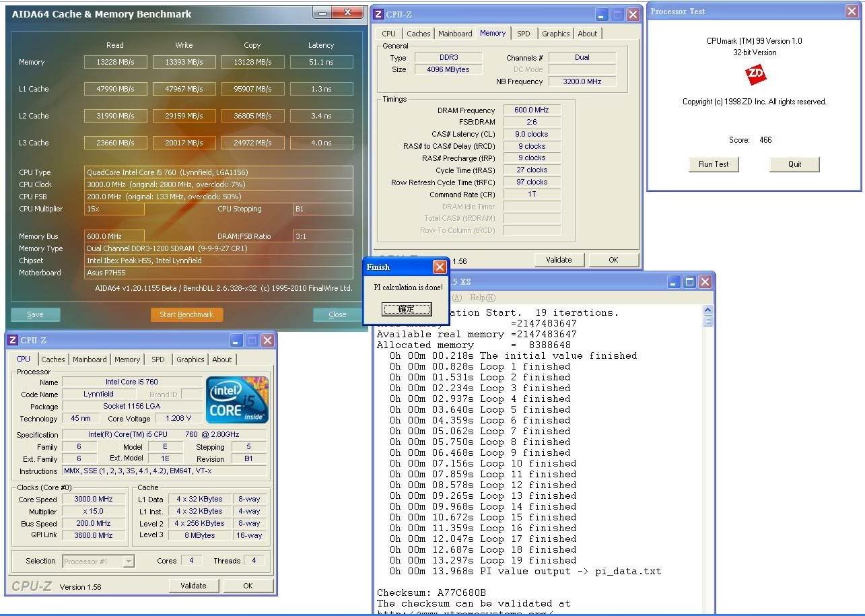Image resolution: width=865 pixels, height=616 pixels.
Task: Confirm the PI calculation Finish dialog
Action: [406, 309]
